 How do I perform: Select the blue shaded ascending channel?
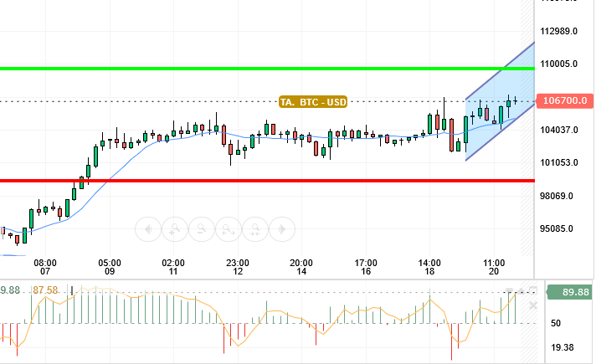coord(501,101)
